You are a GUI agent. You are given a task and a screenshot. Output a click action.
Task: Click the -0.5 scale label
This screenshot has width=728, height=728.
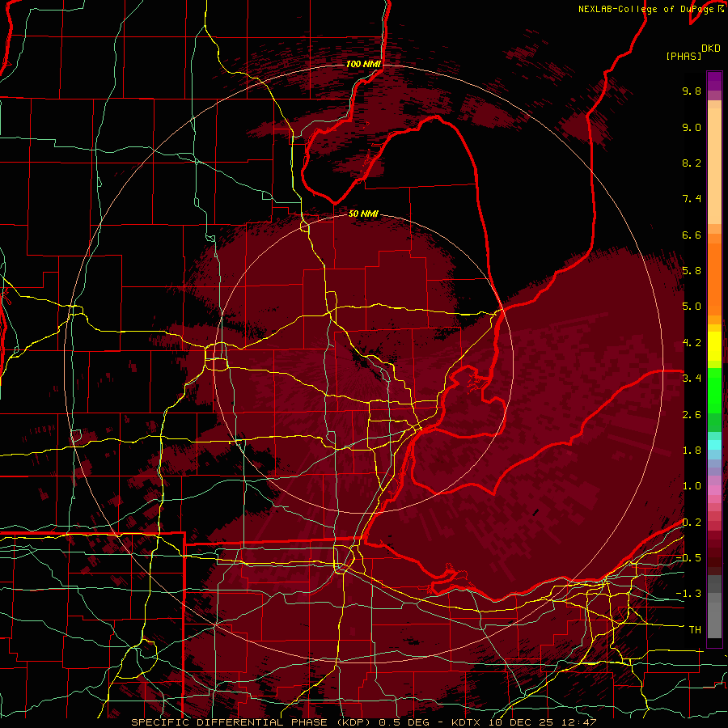(688, 558)
